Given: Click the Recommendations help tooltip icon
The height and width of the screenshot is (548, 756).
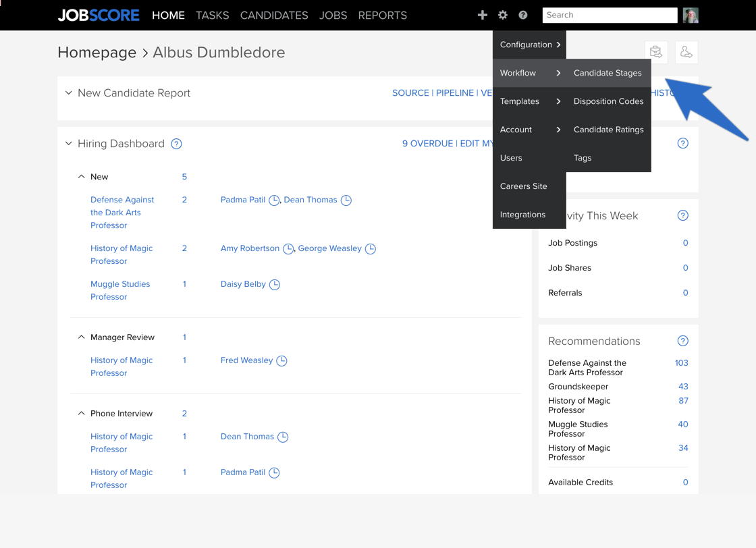Looking at the screenshot, I should (682, 341).
